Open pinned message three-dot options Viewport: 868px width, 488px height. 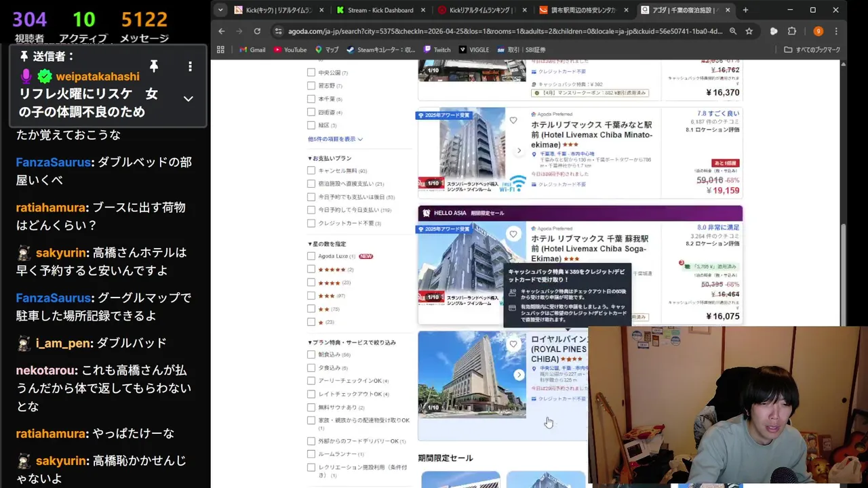190,66
